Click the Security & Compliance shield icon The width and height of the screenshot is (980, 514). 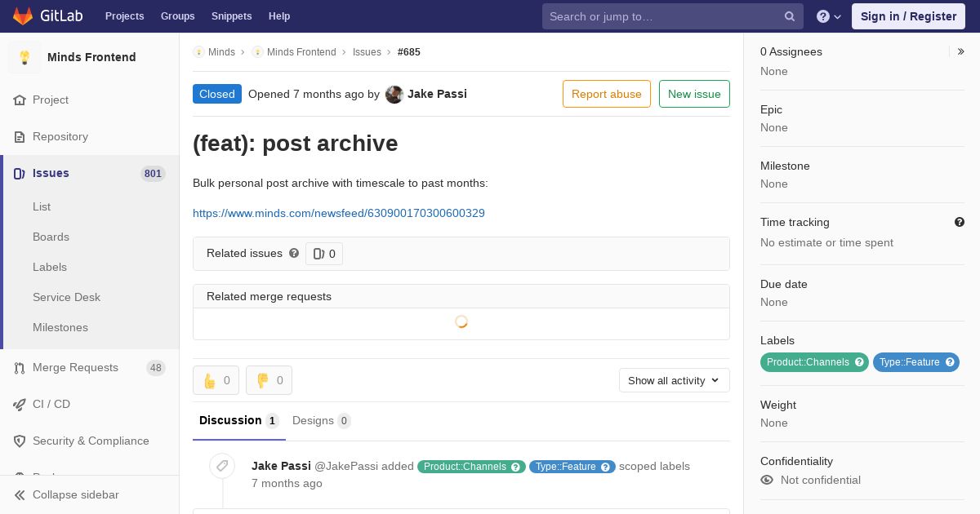tap(20, 441)
